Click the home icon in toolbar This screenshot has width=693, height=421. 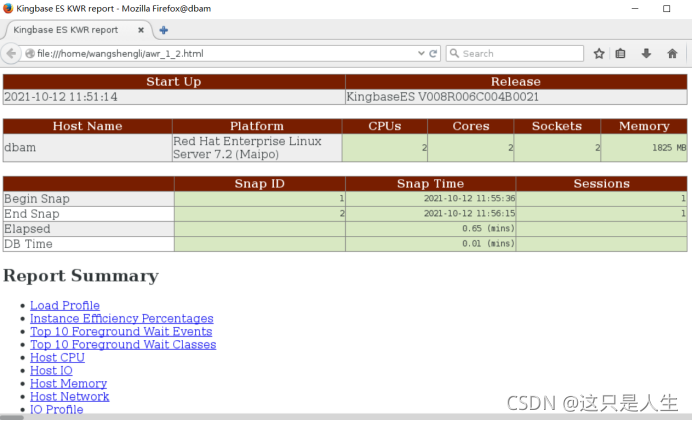[672, 53]
